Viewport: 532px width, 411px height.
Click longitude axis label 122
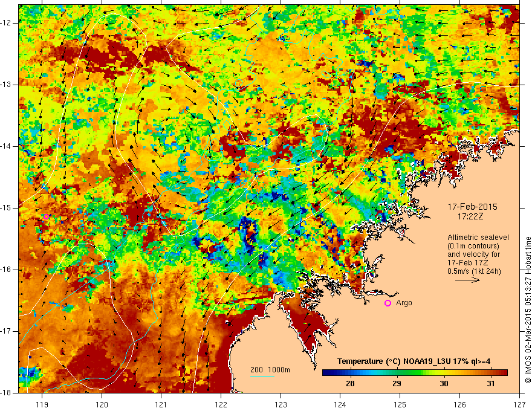(x=221, y=404)
